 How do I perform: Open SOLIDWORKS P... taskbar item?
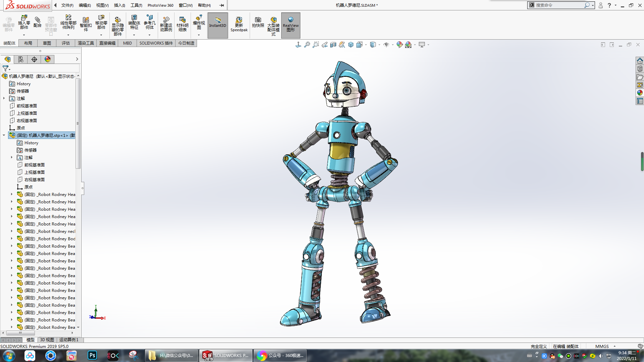point(226,355)
